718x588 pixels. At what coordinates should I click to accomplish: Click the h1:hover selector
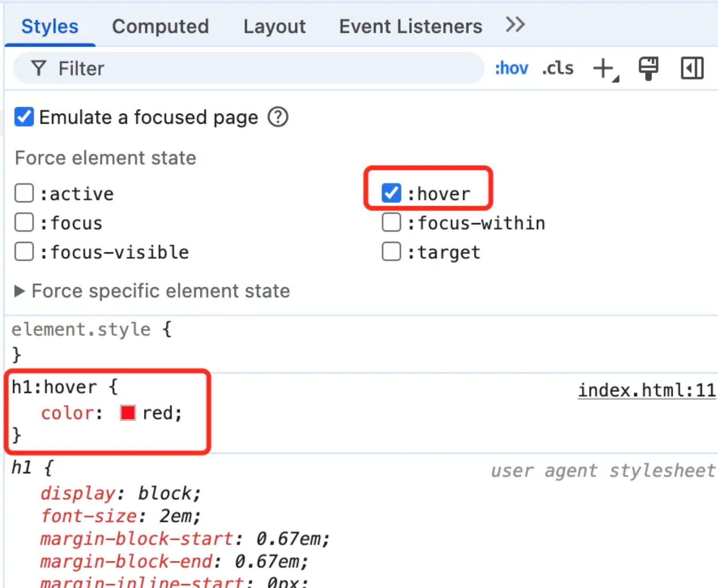pyautogui.click(x=54, y=387)
